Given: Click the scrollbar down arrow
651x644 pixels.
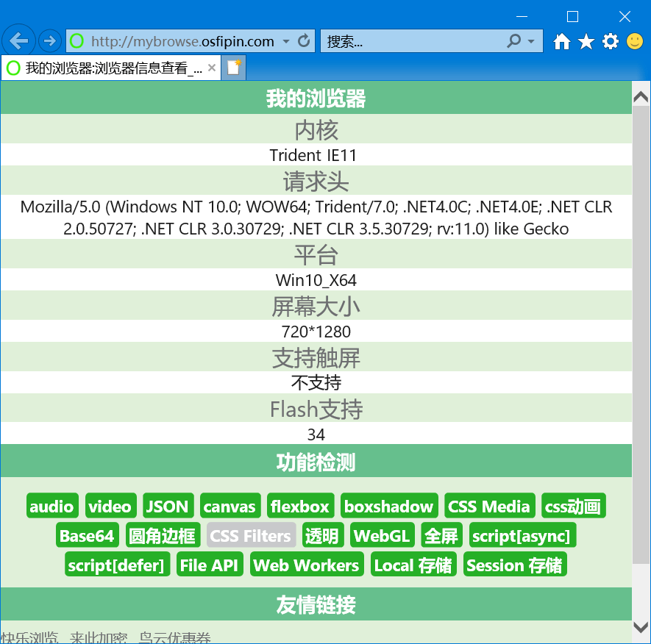Looking at the screenshot, I should coord(641,627).
